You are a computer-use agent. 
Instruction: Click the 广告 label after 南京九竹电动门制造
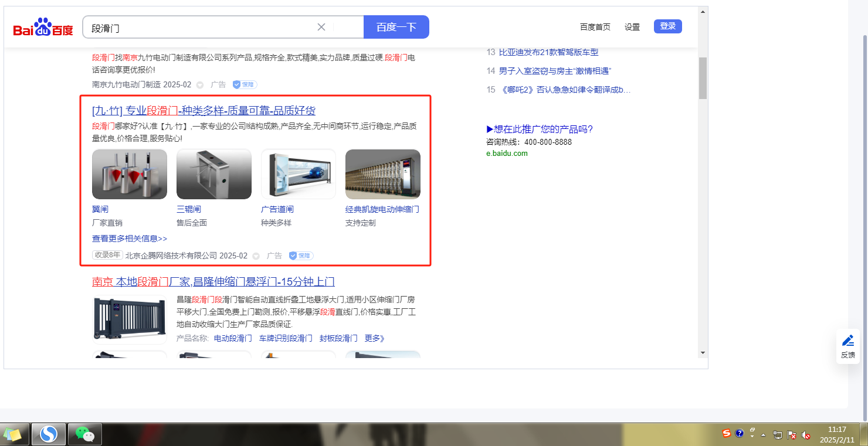click(218, 84)
